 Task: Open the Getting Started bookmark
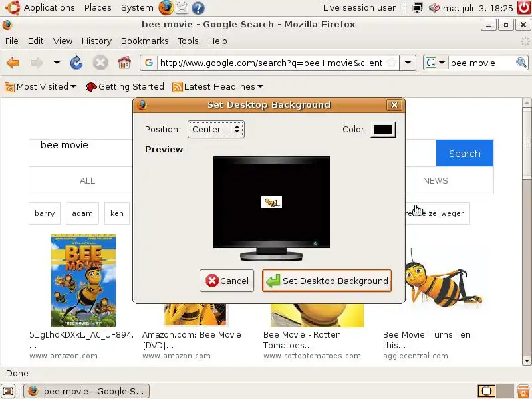[x=125, y=87]
